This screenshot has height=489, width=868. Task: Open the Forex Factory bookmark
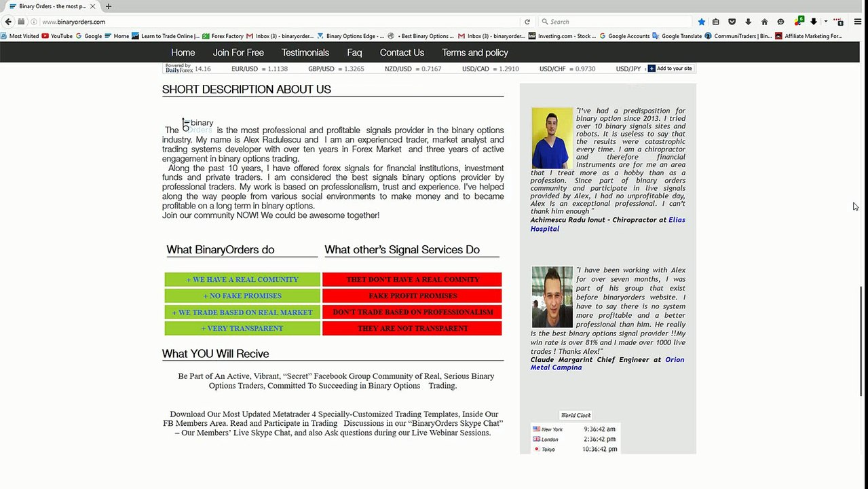tap(223, 36)
